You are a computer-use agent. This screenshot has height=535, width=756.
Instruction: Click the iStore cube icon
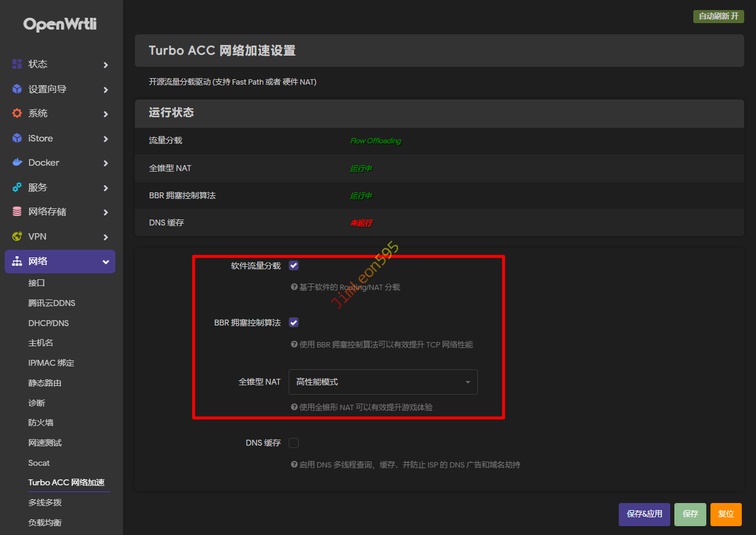(17, 138)
